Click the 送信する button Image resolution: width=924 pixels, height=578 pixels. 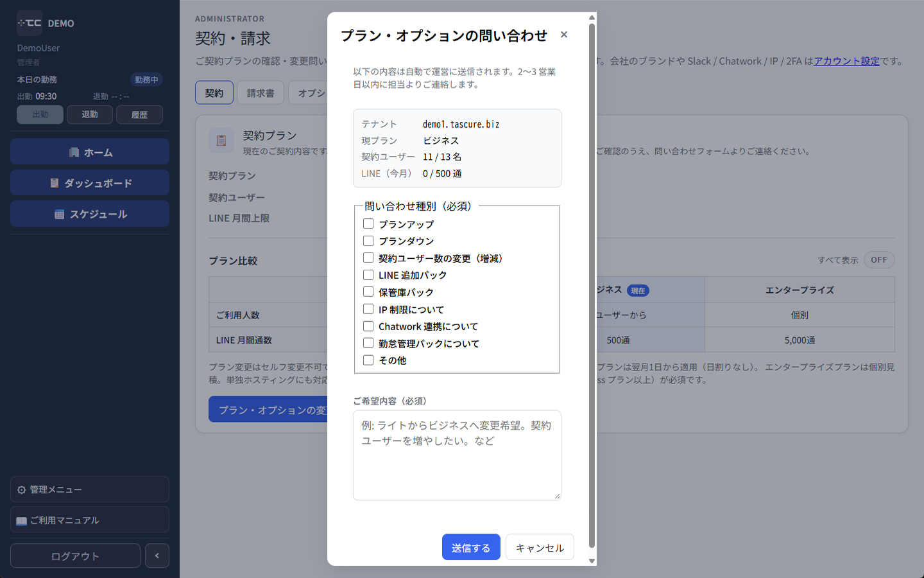(x=471, y=547)
